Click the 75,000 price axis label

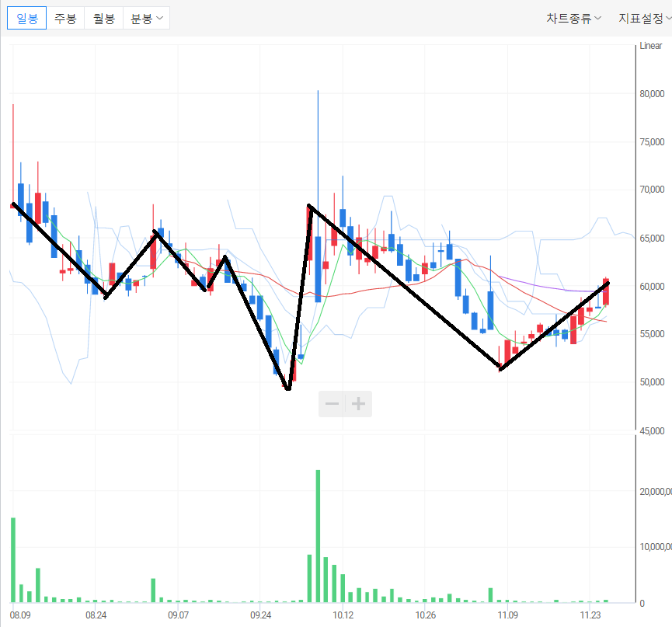(x=652, y=142)
